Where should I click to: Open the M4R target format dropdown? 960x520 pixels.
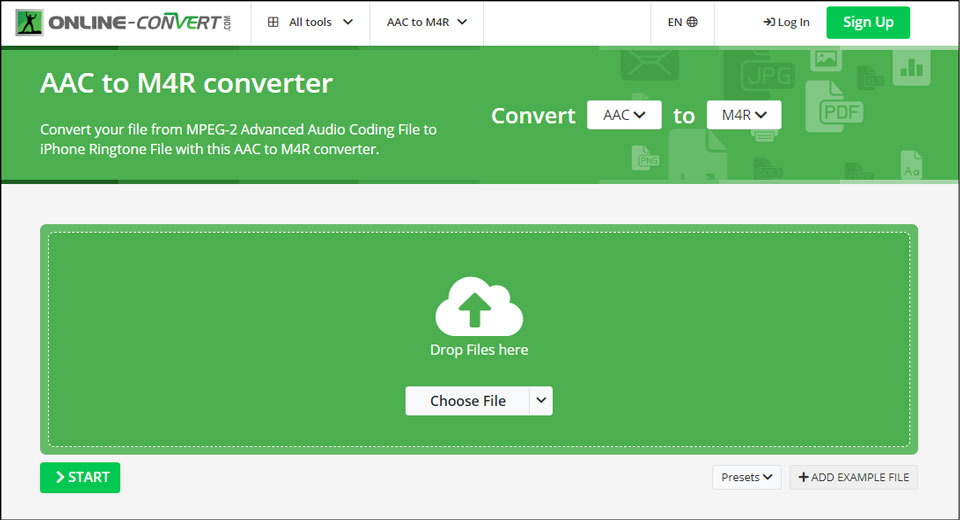[744, 115]
